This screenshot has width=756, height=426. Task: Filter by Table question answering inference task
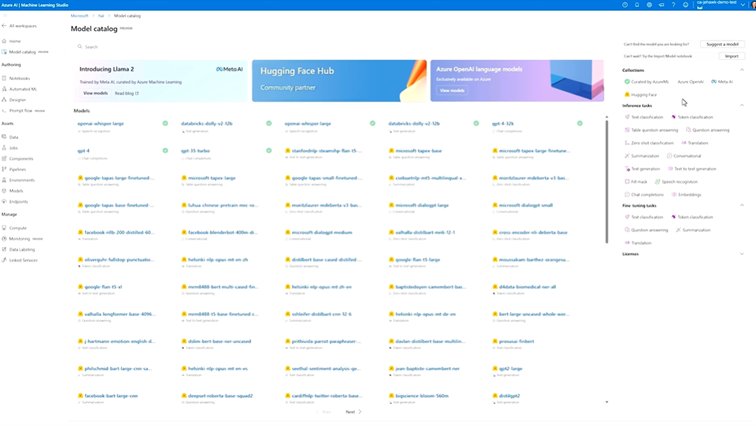pyautogui.click(x=651, y=130)
